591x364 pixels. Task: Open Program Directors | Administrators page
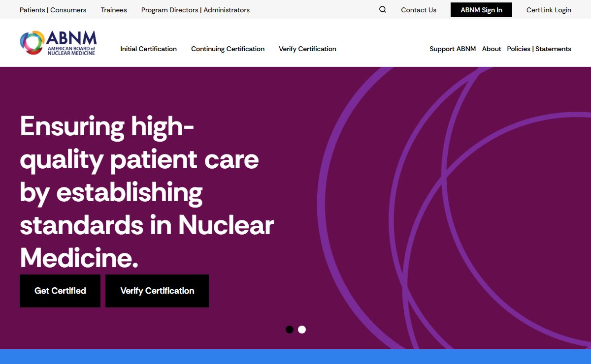pos(196,10)
